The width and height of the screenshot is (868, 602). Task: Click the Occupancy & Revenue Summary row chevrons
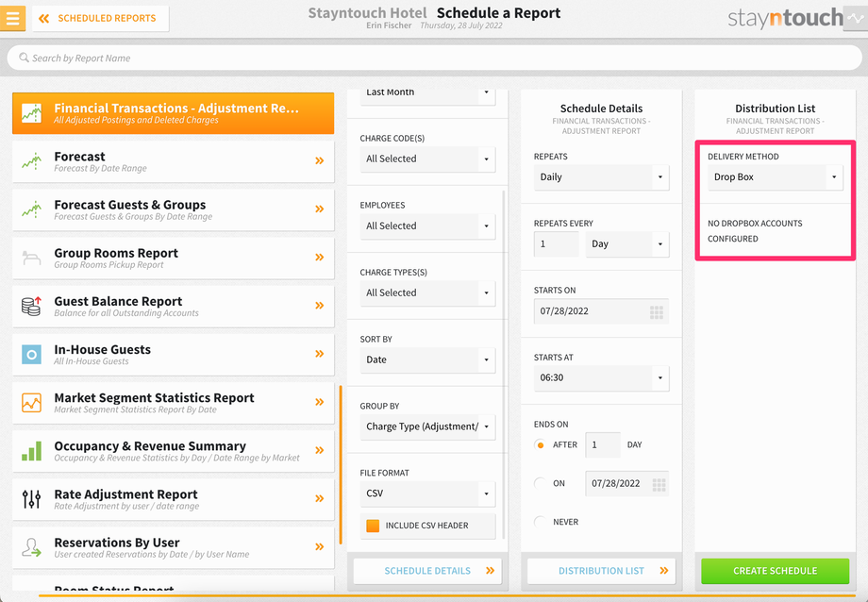tap(320, 450)
